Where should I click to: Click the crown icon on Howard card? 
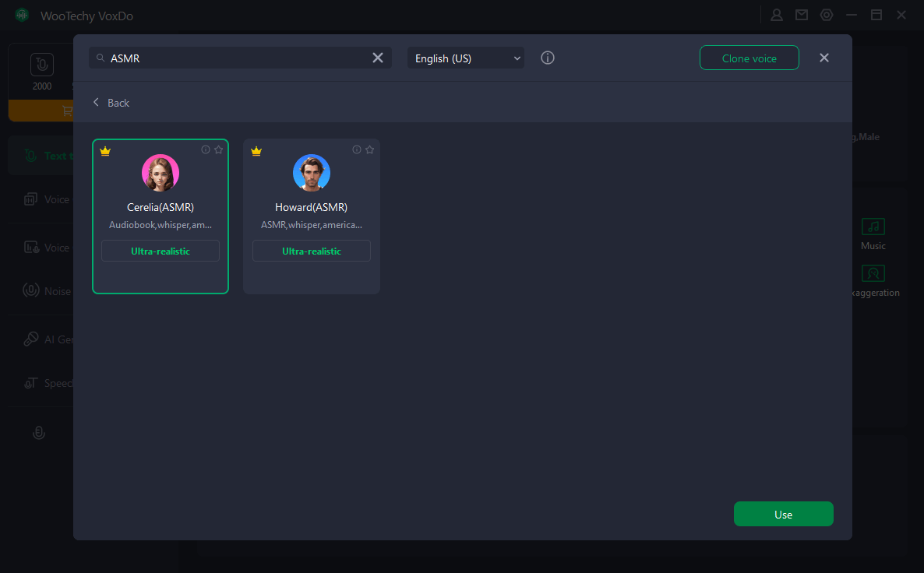coord(256,151)
